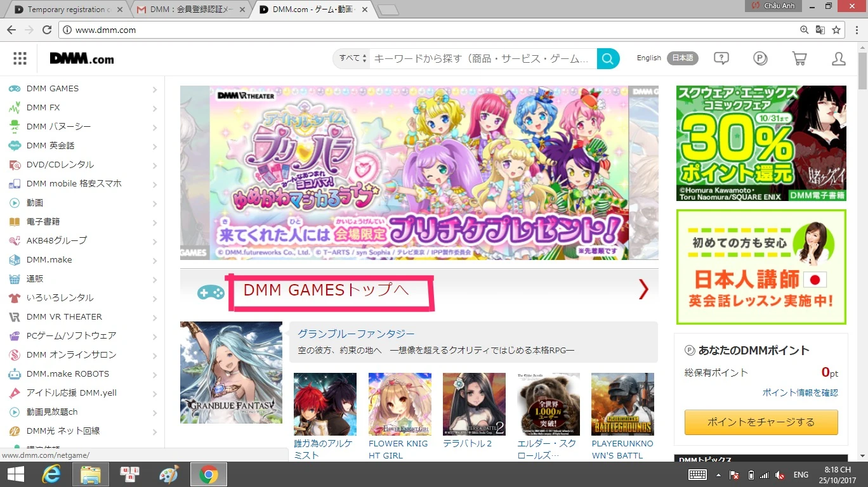Switch to the Temporary registration tab
868x487 pixels.
click(67, 10)
